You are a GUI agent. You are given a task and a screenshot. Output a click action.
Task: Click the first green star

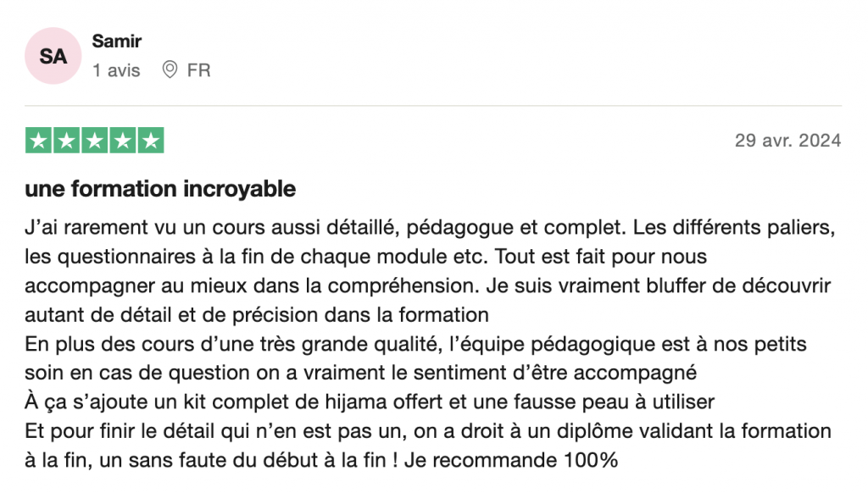[x=39, y=141]
